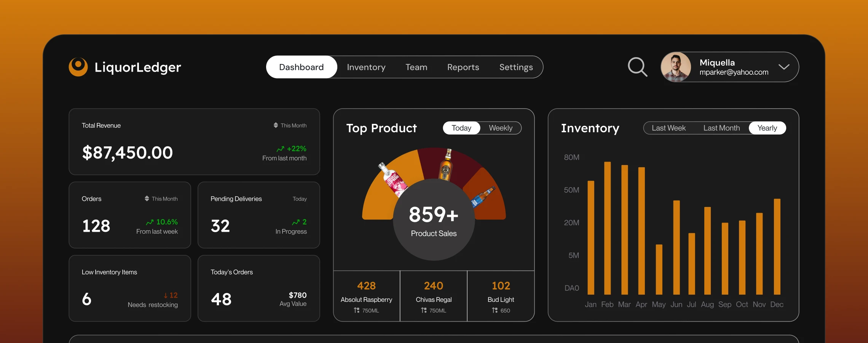Select Weekly in Top Product toggle
This screenshot has width=868, height=343.
pos(501,128)
